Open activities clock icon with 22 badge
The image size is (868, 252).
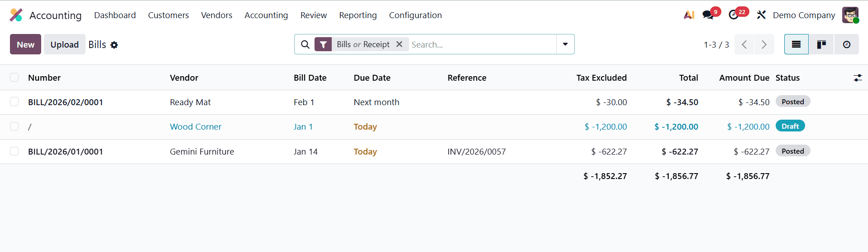point(734,15)
